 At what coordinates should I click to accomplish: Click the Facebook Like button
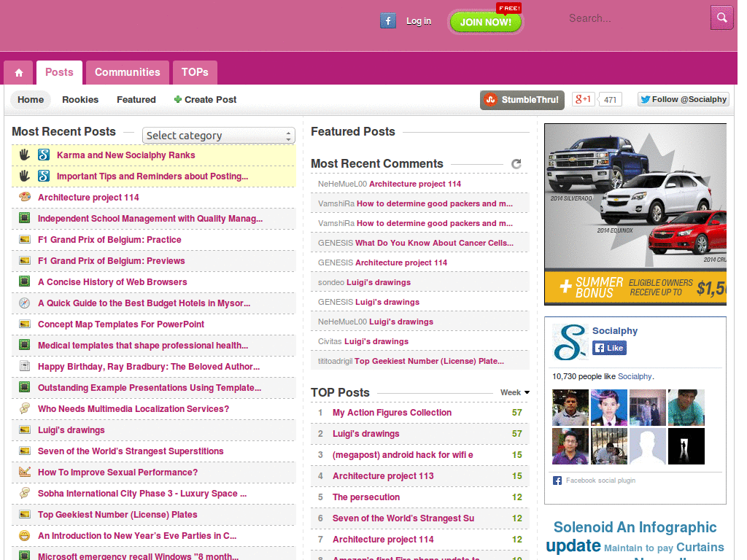tap(609, 348)
